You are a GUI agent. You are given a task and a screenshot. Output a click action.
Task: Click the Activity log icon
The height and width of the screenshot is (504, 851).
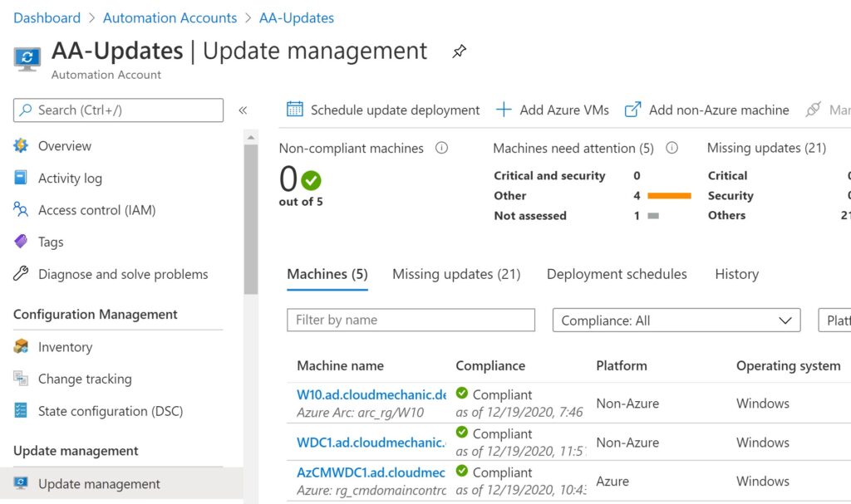tap(21, 178)
